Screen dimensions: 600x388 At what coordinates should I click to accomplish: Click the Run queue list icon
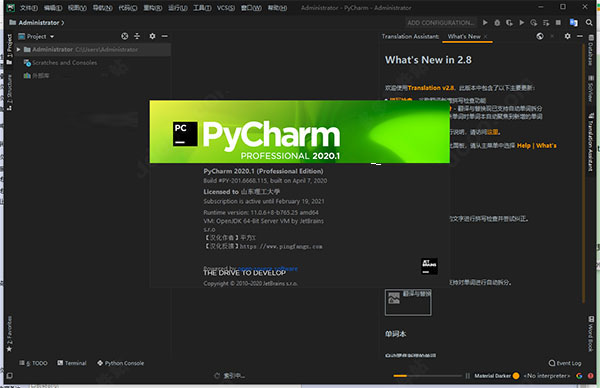click(x=546, y=23)
